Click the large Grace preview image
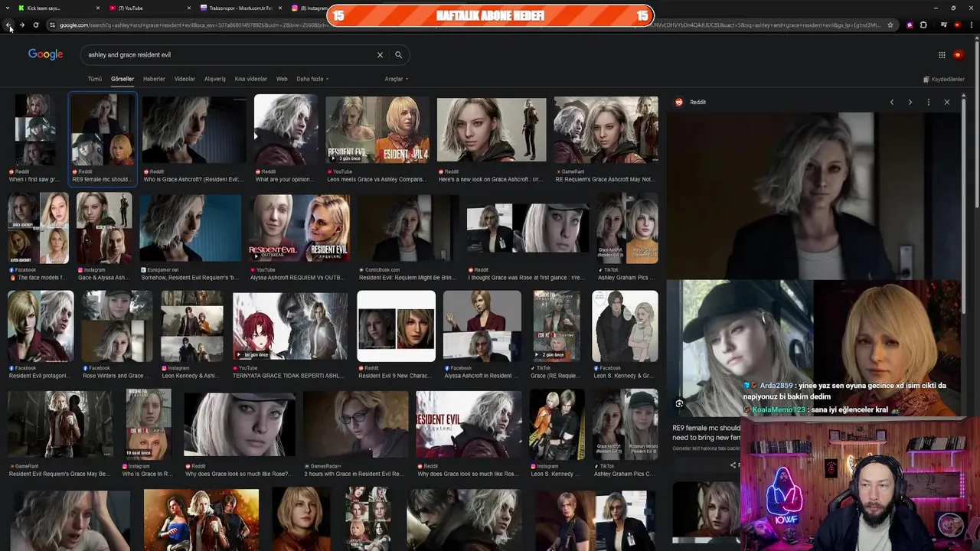 coord(813,196)
